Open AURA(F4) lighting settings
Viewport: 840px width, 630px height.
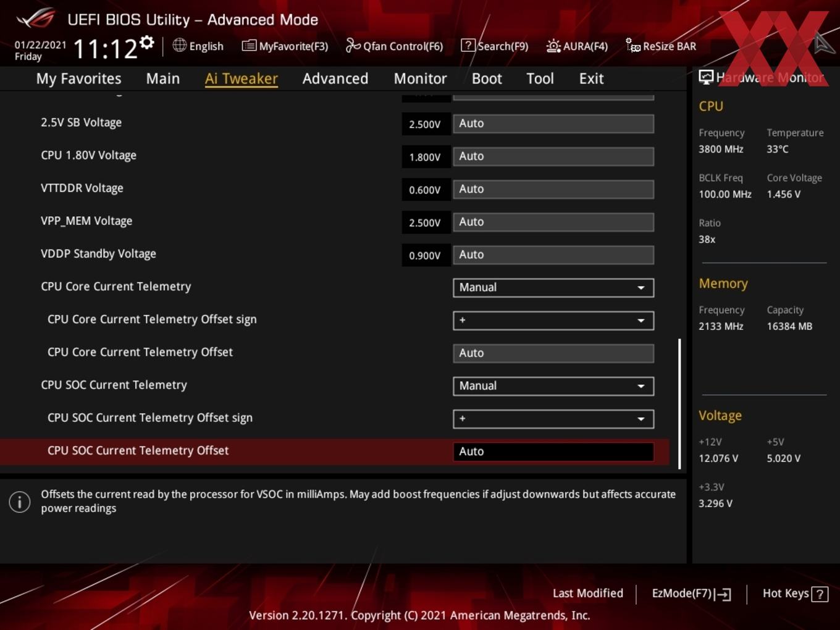pyautogui.click(x=577, y=46)
